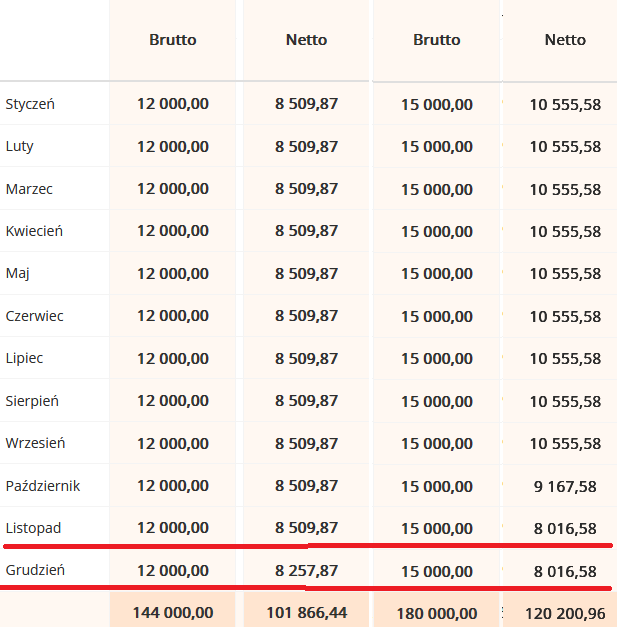This screenshot has height=627, width=617.
Task: Click the Maj row label
Action: click(18, 273)
